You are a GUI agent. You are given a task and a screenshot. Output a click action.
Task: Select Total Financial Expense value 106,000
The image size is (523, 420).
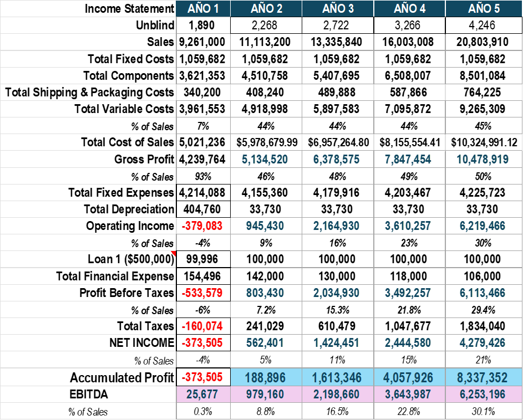click(x=483, y=276)
